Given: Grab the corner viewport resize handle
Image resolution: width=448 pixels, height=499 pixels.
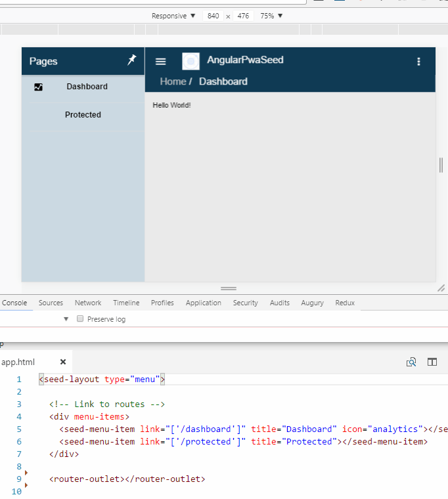Looking at the screenshot, I should pyautogui.click(x=441, y=288).
